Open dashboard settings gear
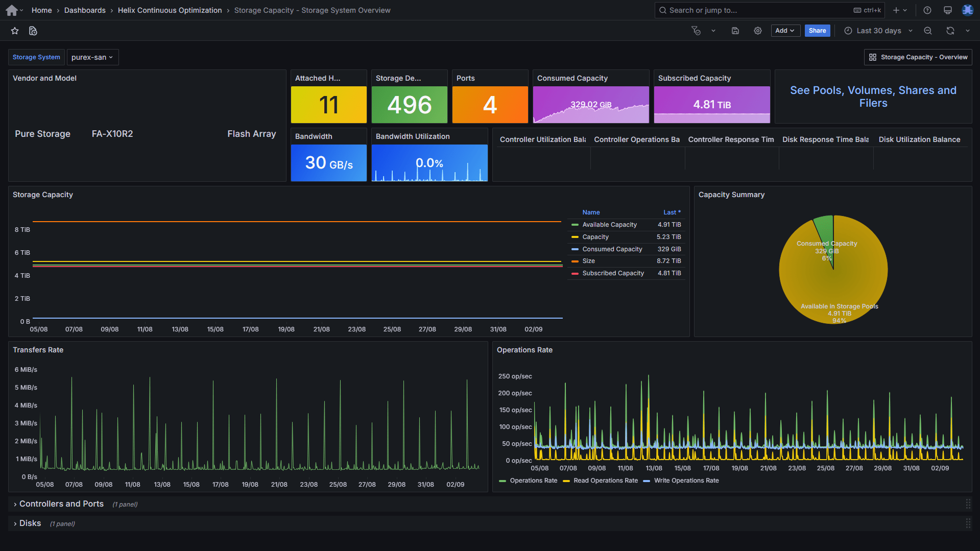Image resolution: width=980 pixels, height=551 pixels. point(758,31)
